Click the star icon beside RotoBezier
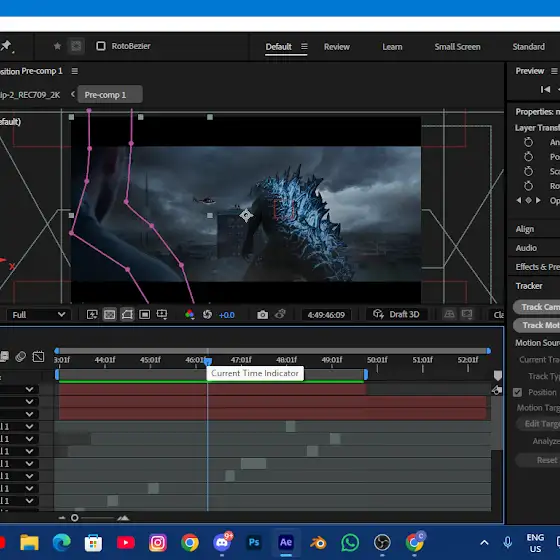The image size is (560, 560). tap(57, 46)
